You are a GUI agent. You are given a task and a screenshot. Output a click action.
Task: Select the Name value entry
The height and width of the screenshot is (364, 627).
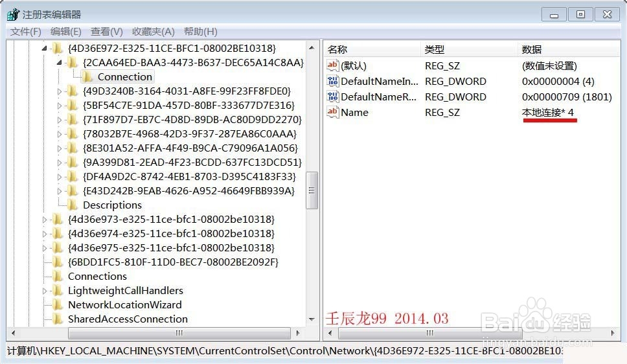(x=354, y=113)
